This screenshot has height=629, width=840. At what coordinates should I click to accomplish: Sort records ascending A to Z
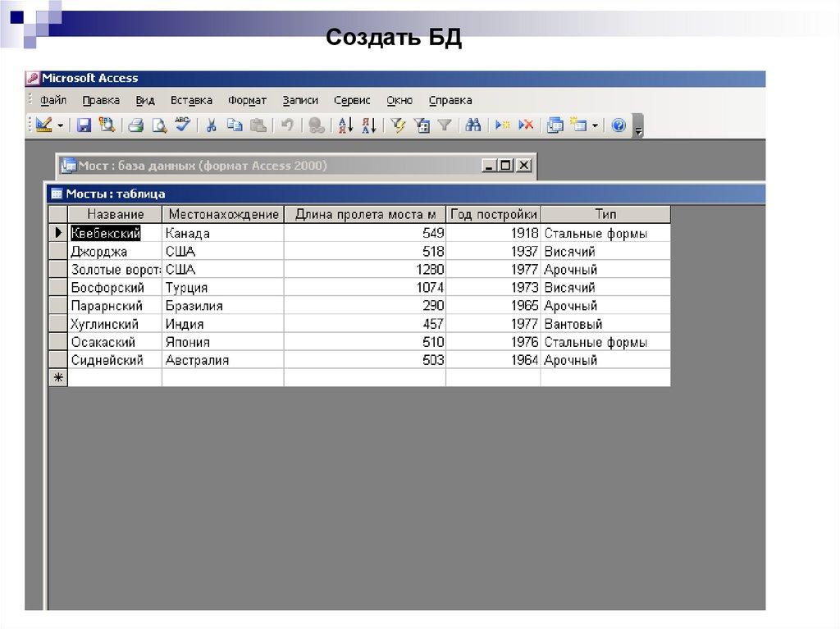coord(345,125)
